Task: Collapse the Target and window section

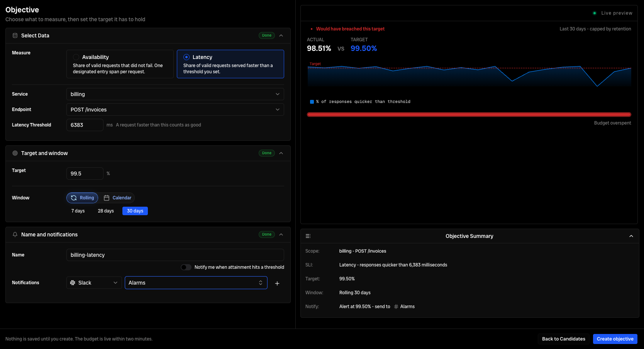Action: (x=281, y=153)
